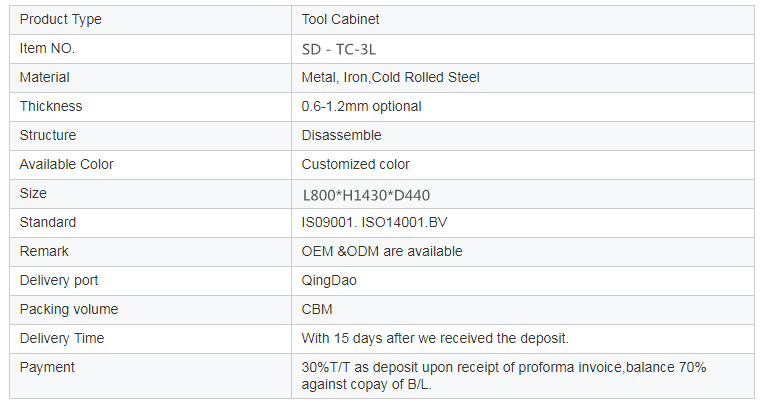Viewport: 781px width, 412px height.
Task: Click the Item NO. label
Action: (x=47, y=48)
